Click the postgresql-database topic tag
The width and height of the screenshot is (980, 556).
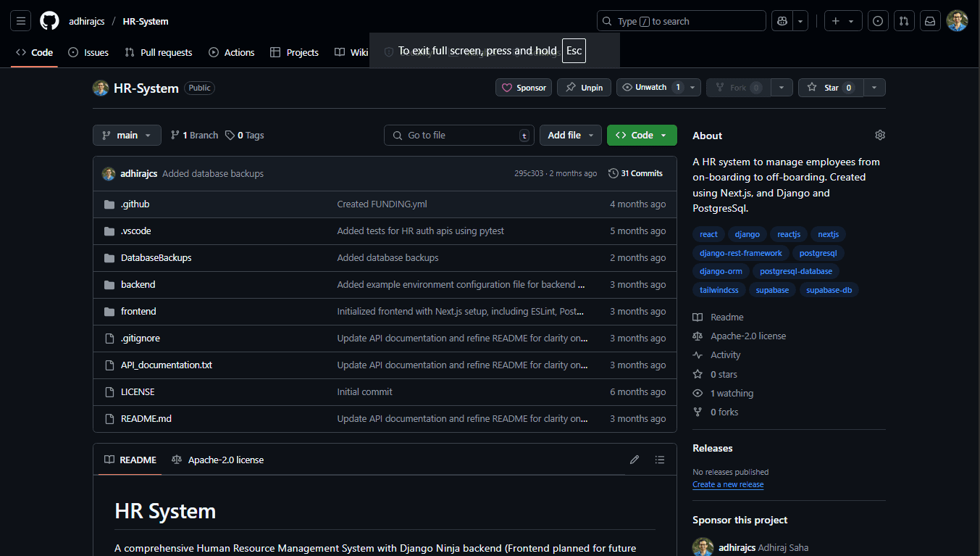(x=797, y=271)
